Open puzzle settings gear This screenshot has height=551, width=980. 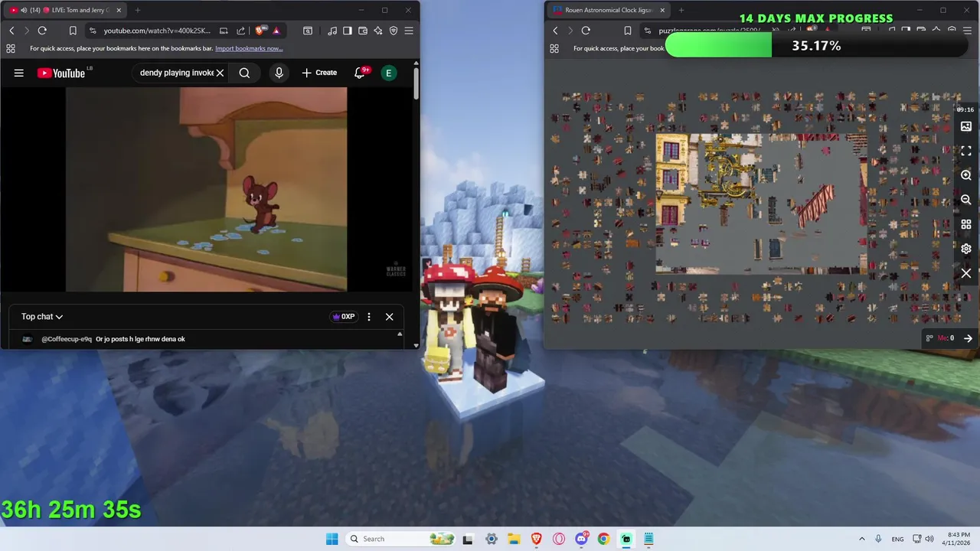(966, 249)
